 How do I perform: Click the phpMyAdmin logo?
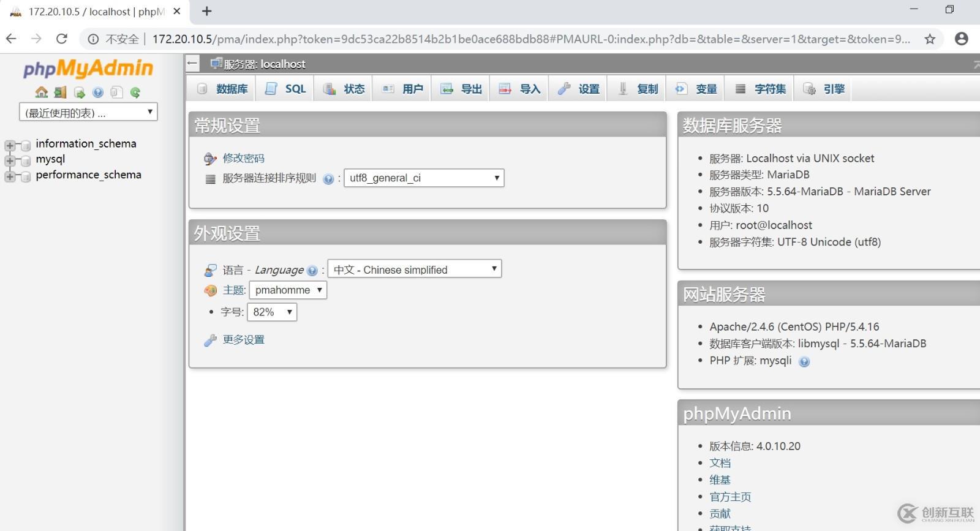pos(88,68)
